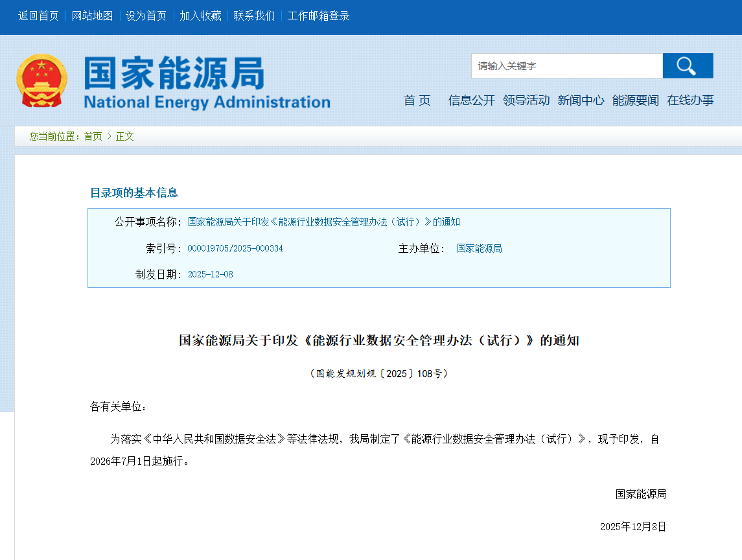Click the magnifier search icon button

tap(688, 66)
